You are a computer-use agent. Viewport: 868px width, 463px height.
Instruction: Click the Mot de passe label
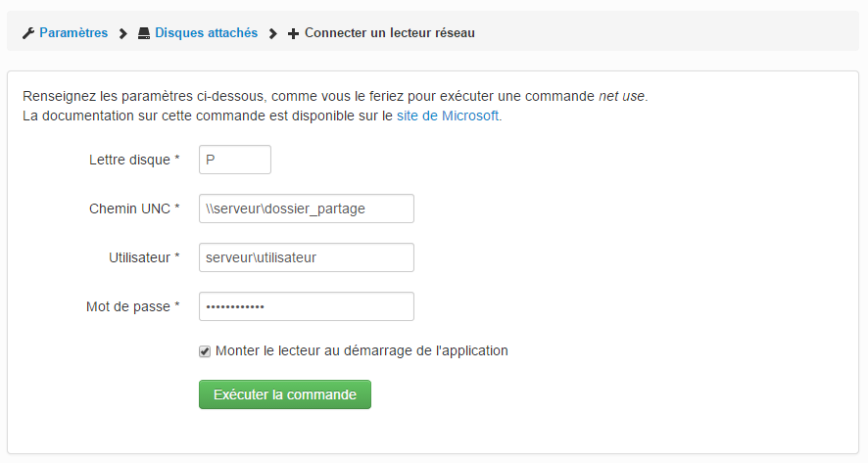click(133, 306)
